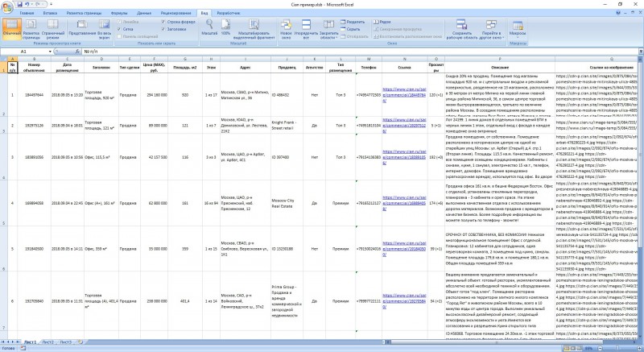The height and width of the screenshot is (352, 644).
Task: Open the Рецензирование ribbon tab
Action: pos(175,13)
